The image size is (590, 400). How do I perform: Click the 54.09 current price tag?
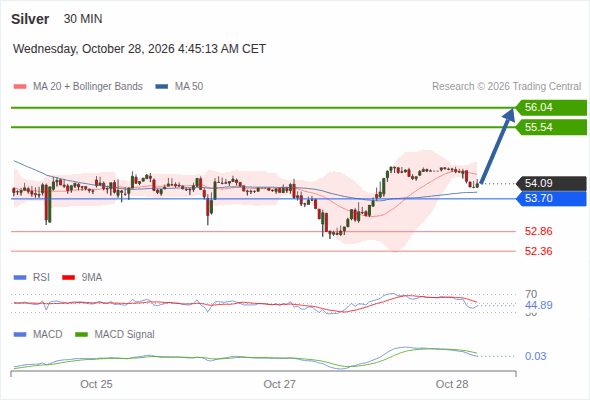coord(551,184)
